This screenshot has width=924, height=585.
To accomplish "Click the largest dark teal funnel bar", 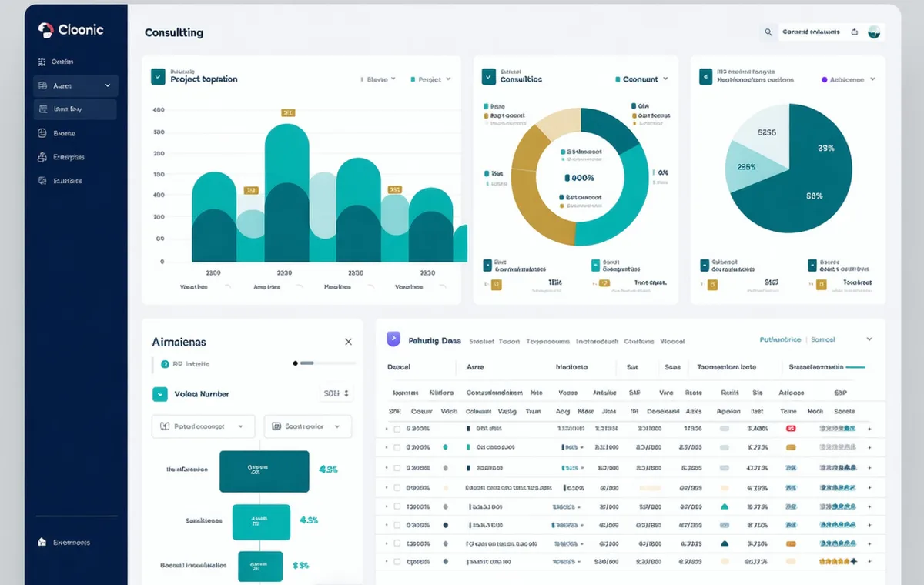I will click(264, 472).
